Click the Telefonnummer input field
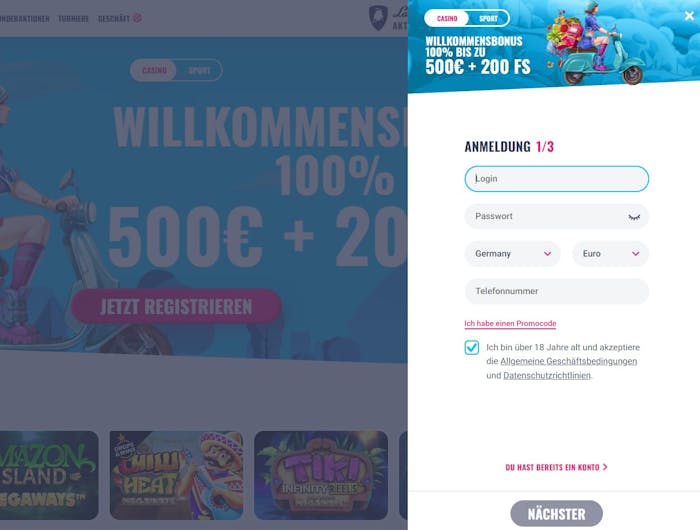This screenshot has width=700, height=530. click(556, 291)
